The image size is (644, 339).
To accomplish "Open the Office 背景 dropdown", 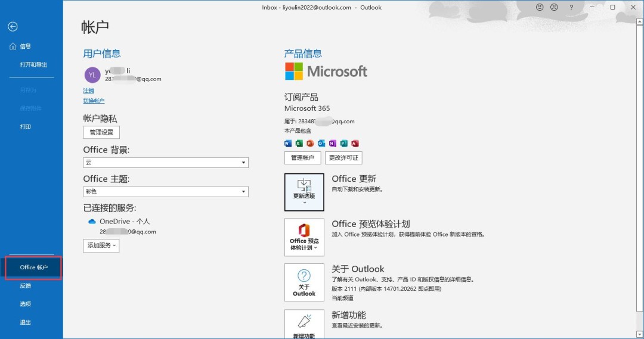I will pos(166,163).
